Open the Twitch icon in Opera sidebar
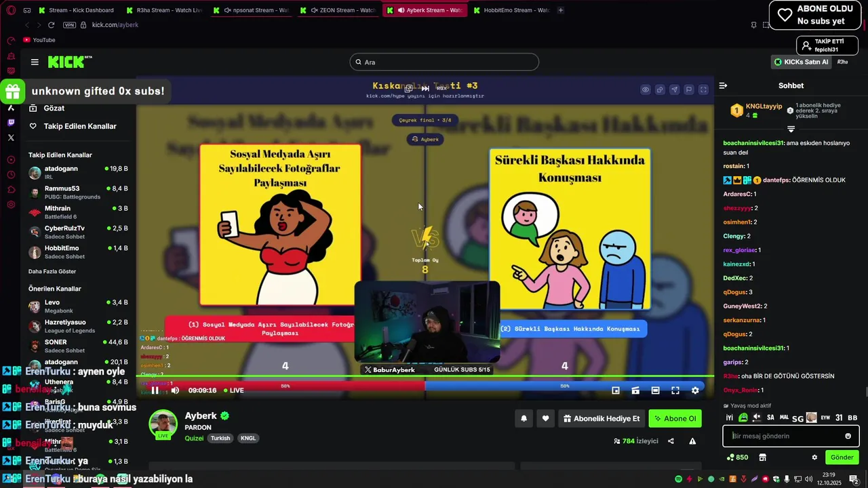The height and width of the screenshot is (488, 868). 11,123
